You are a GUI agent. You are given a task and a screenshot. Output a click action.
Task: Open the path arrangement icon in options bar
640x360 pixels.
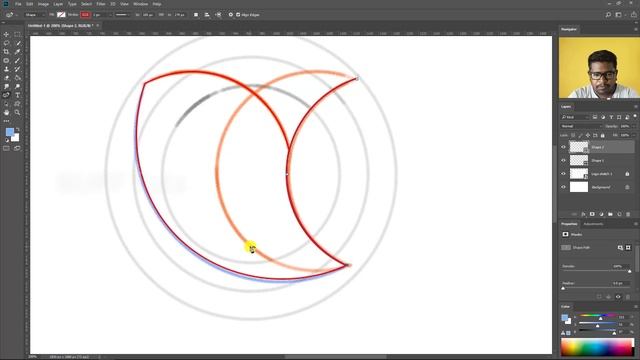point(218,15)
